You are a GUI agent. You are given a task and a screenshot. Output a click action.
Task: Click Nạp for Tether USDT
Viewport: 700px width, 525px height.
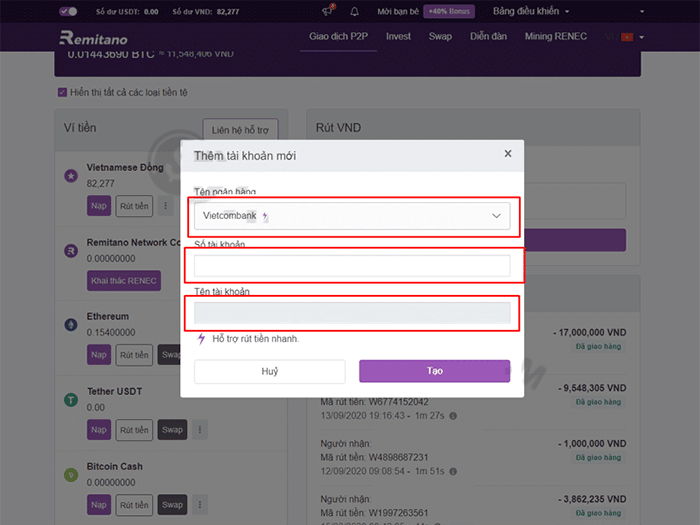tap(99, 430)
